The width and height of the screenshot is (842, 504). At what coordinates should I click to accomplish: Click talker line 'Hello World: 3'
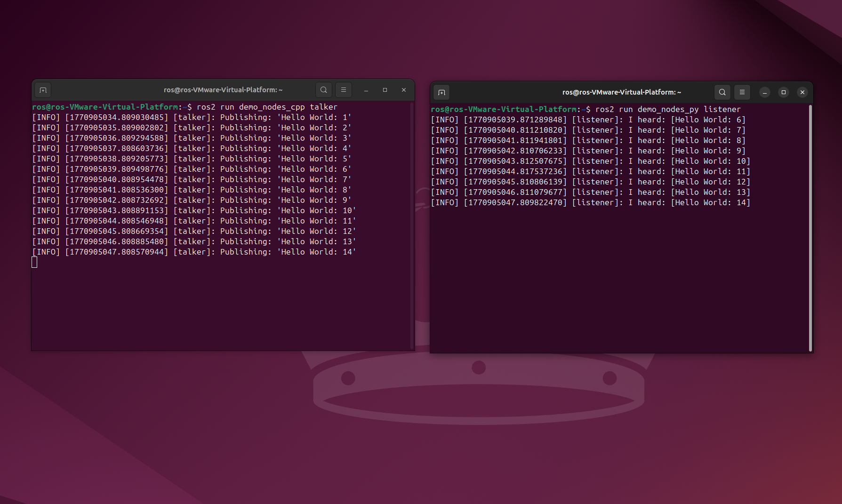[191, 138]
